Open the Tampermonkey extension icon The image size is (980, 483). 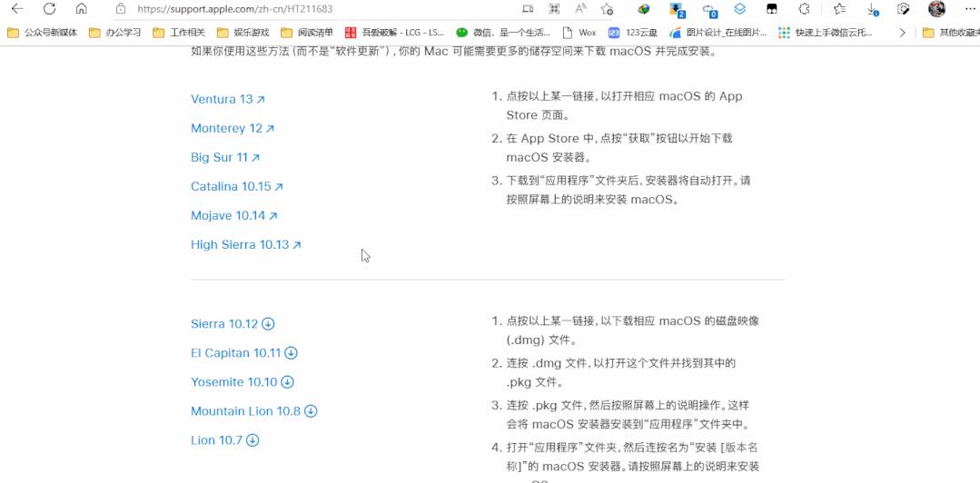click(x=773, y=9)
